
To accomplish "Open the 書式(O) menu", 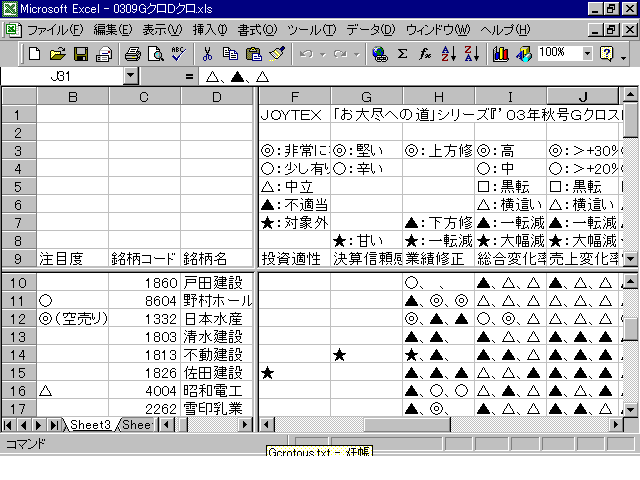I will pyautogui.click(x=257, y=30).
